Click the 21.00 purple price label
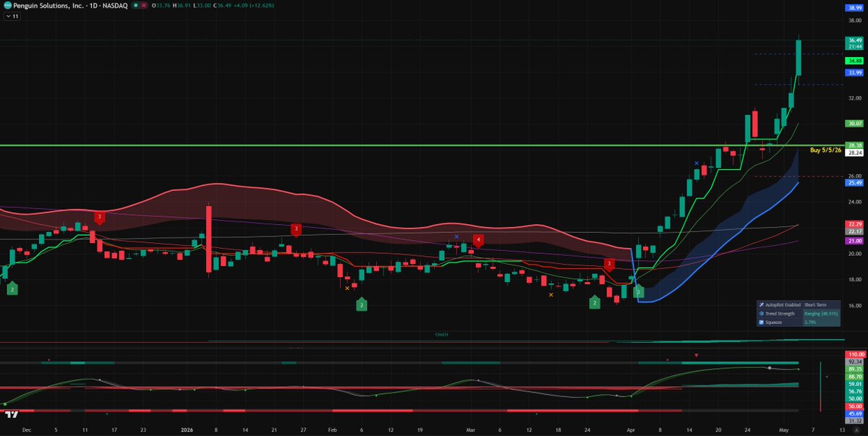This screenshot has height=436, width=868. pos(854,240)
